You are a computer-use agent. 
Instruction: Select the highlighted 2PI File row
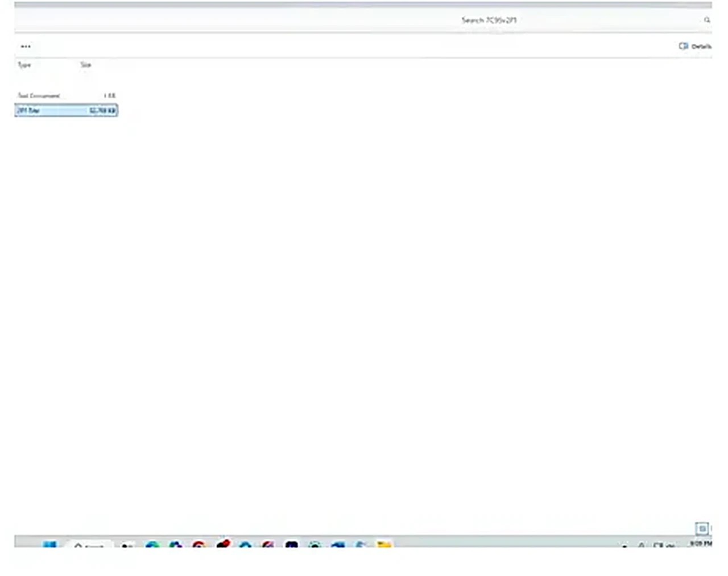point(66,110)
